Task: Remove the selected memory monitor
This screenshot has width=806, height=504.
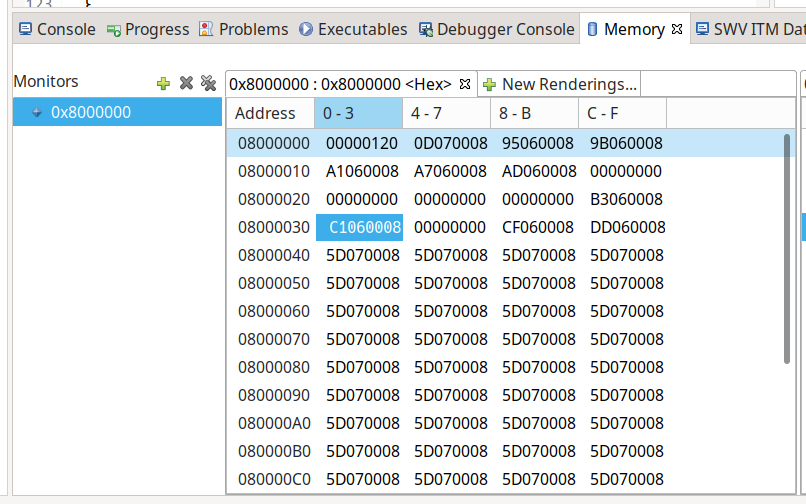Action: pyautogui.click(x=186, y=83)
